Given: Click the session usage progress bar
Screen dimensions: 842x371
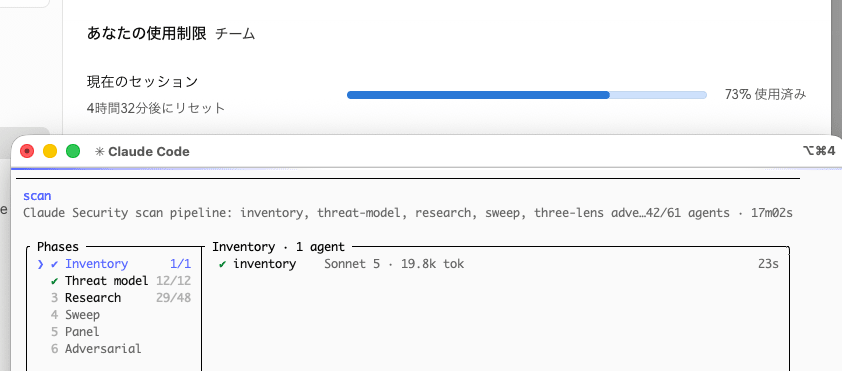Looking at the screenshot, I should [x=527, y=95].
